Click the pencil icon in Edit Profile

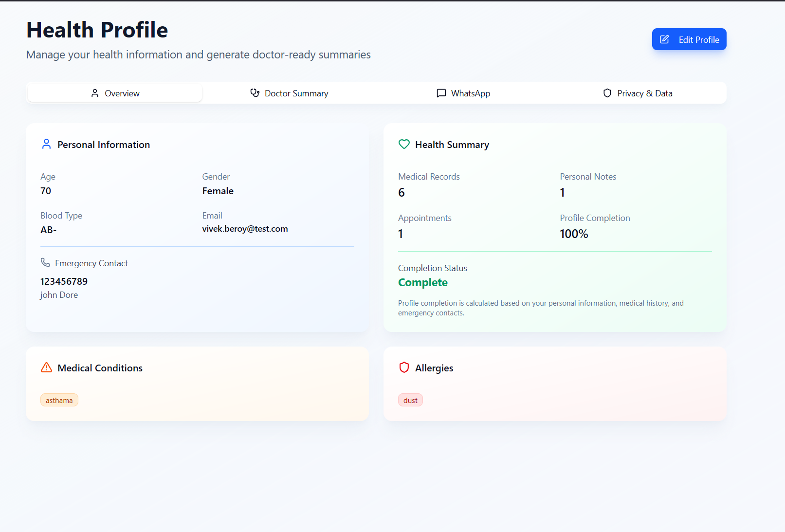coord(664,39)
